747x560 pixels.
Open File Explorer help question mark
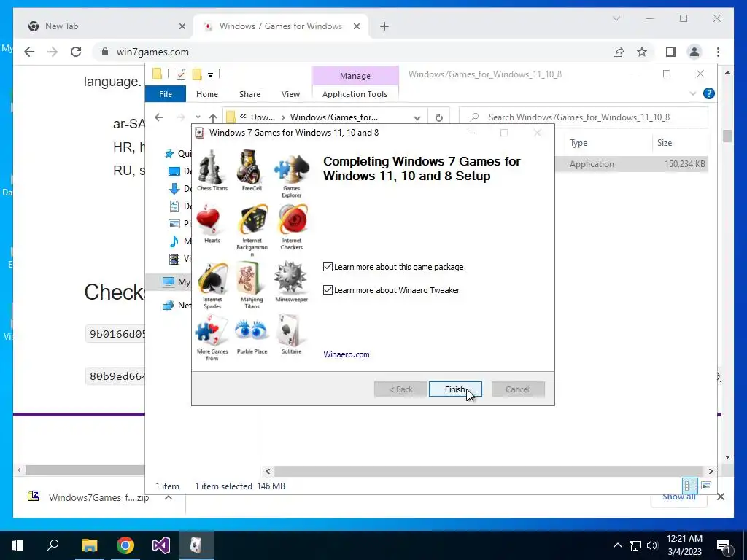(x=709, y=94)
